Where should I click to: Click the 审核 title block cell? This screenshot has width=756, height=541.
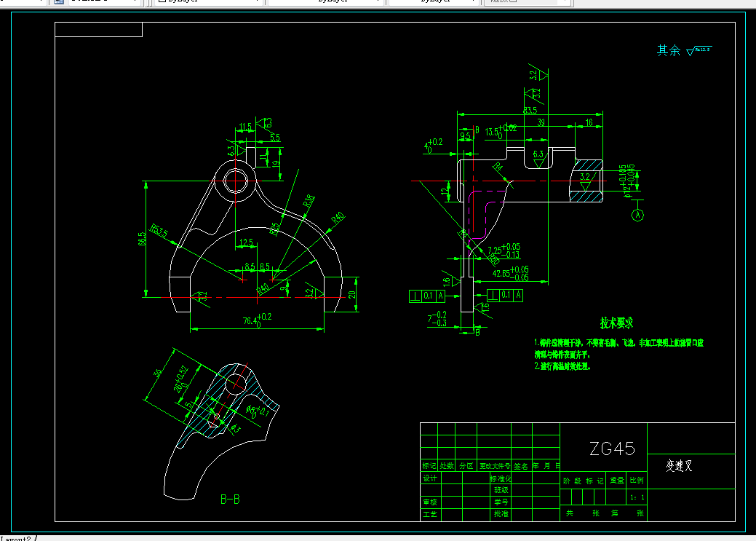[x=430, y=502]
